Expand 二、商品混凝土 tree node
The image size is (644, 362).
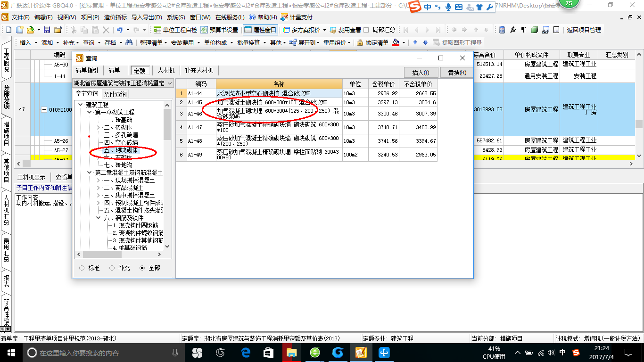pos(99,188)
